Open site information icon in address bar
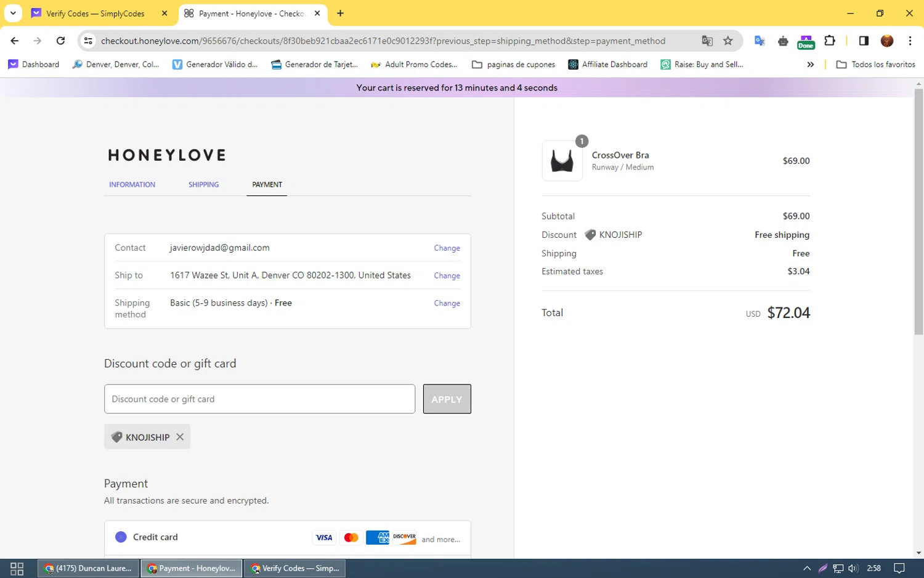 pyautogui.click(x=88, y=41)
